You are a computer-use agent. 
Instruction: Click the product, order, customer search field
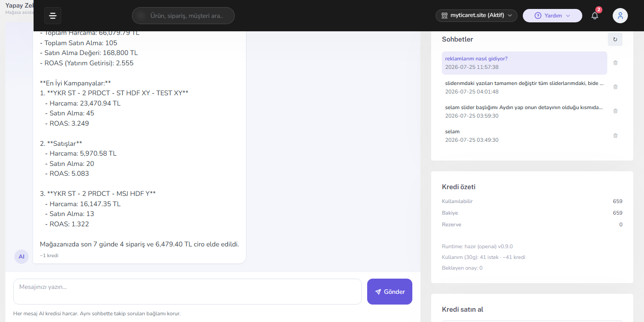(183, 16)
